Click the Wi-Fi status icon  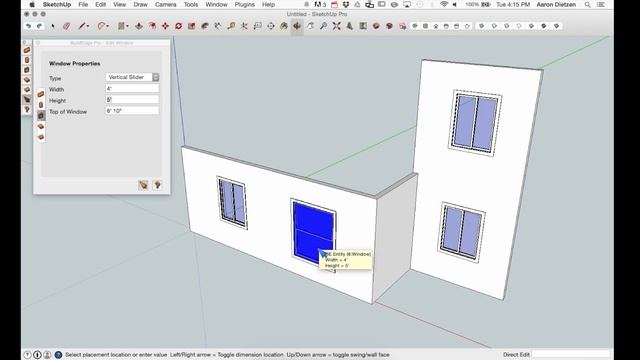click(x=444, y=4)
